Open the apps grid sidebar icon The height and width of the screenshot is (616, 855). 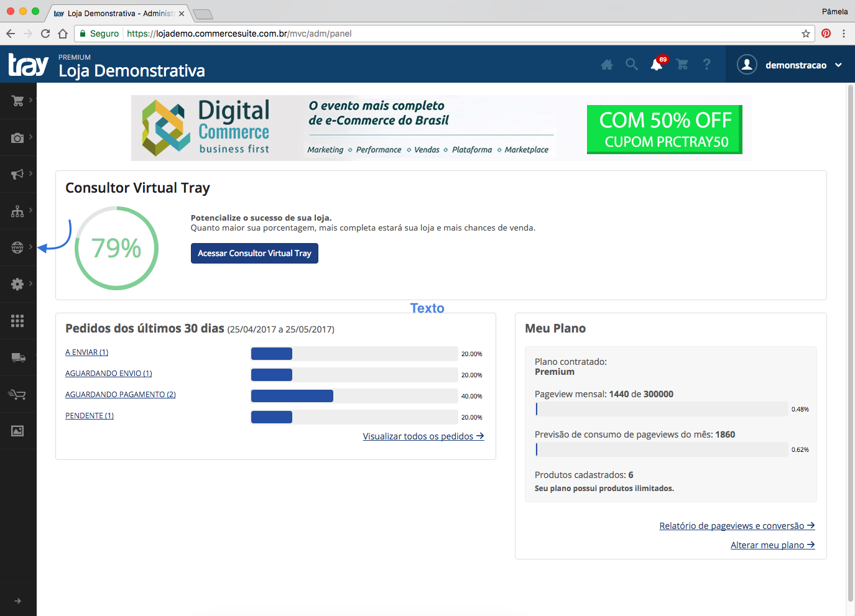coord(17,321)
